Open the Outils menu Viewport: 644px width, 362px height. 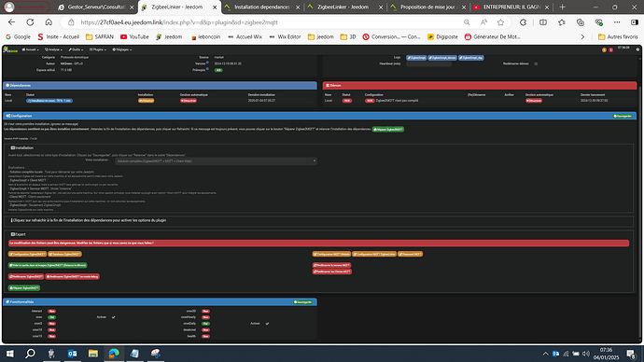[76, 49]
